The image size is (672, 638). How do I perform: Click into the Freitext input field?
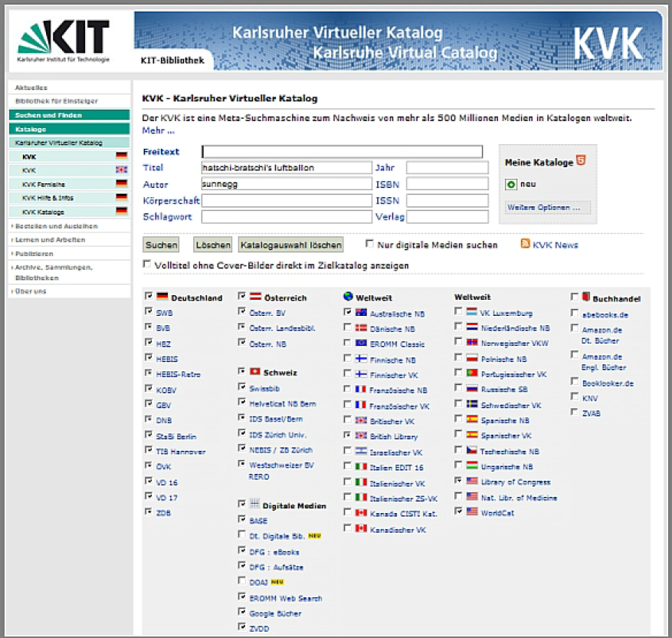coord(342,152)
